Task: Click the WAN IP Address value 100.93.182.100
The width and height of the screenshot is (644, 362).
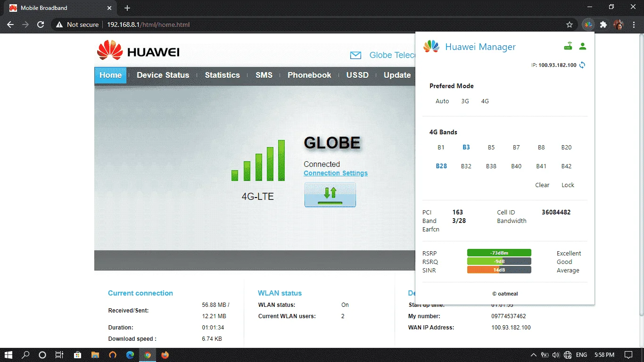Action: click(511, 328)
